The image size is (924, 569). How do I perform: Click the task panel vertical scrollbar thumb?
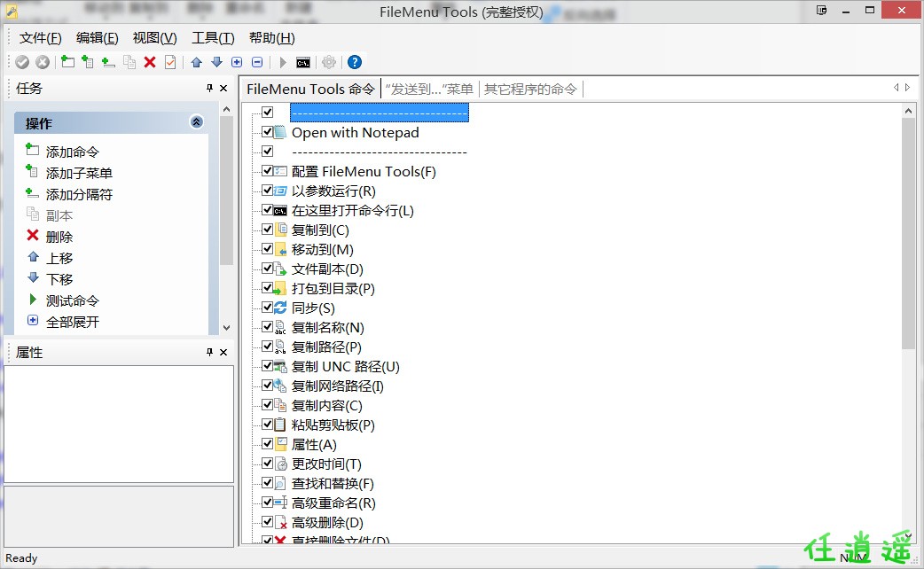(x=227, y=191)
